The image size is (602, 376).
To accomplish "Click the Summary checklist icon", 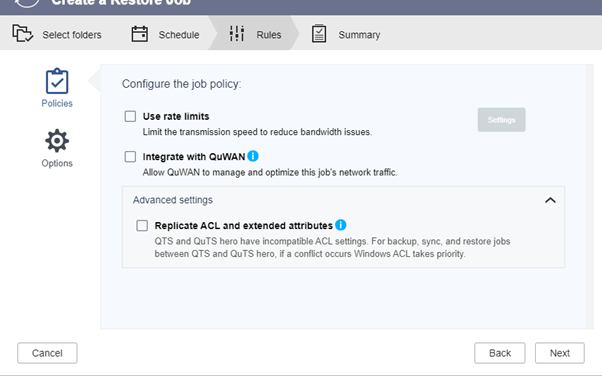I will [319, 34].
